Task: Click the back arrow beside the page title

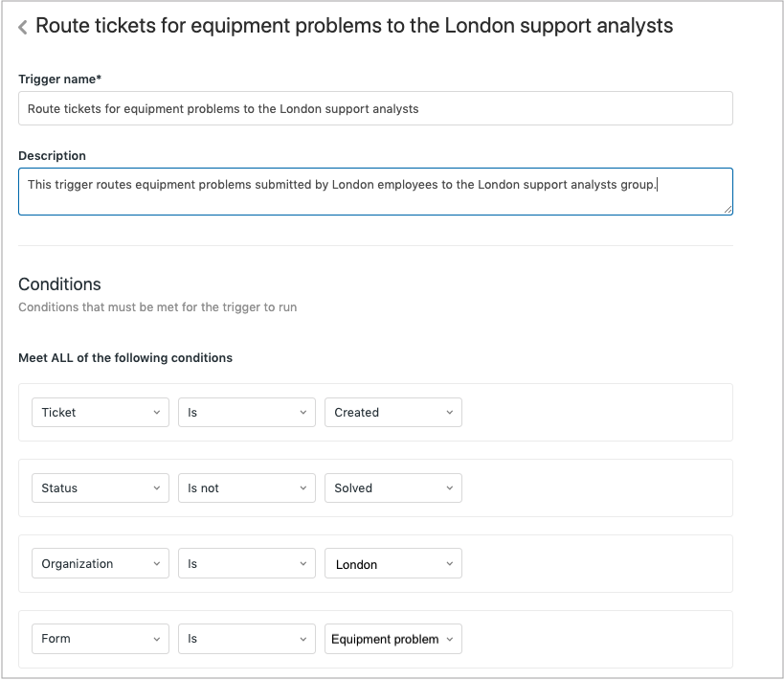Action: coord(23,28)
